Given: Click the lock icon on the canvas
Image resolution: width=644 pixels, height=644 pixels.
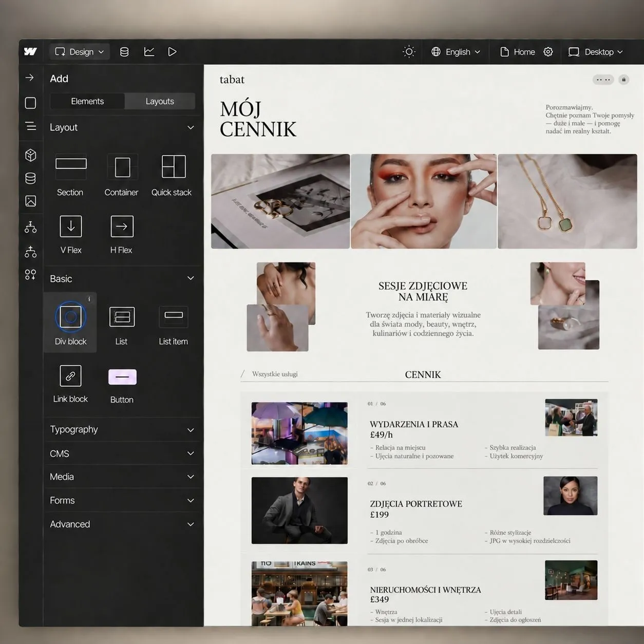Looking at the screenshot, I should (x=624, y=80).
